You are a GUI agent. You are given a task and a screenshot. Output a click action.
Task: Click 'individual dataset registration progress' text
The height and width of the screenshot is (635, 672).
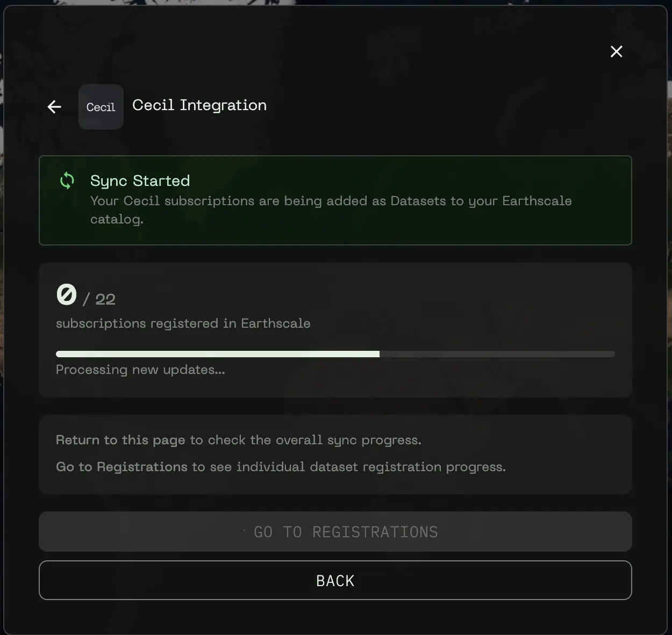pyautogui.click(x=371, y=467)
